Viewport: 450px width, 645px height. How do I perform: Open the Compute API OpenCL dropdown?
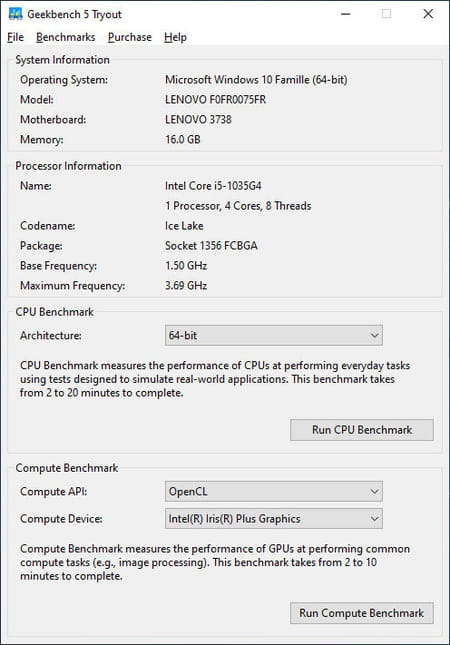tap(274, 491)
